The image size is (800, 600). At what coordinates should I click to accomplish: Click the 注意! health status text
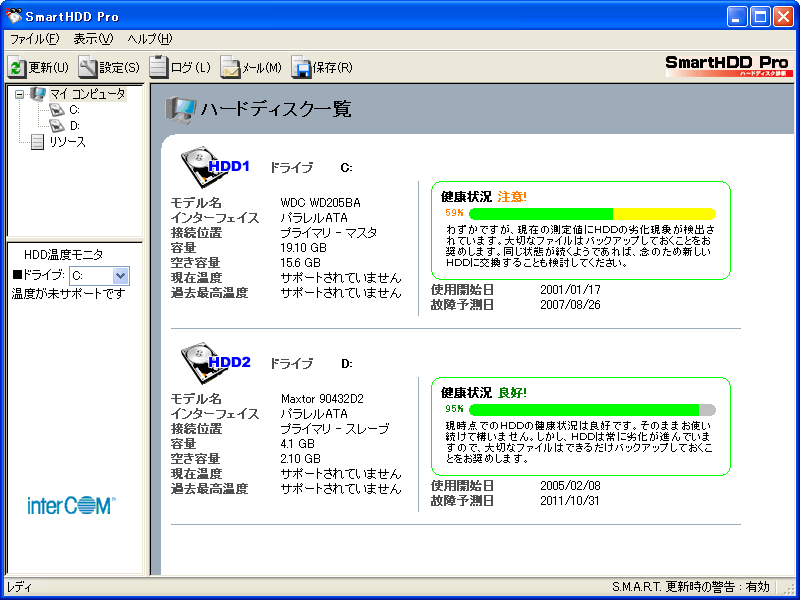[512, 196]
